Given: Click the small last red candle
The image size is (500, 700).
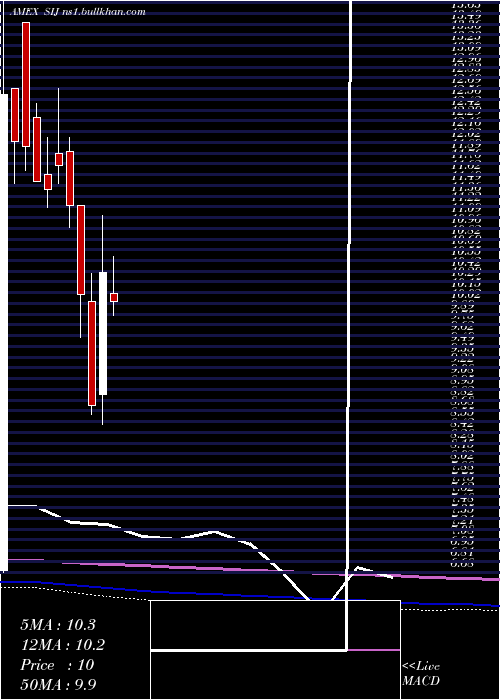Looking at the screenshot, I should (x=114, y=297).
